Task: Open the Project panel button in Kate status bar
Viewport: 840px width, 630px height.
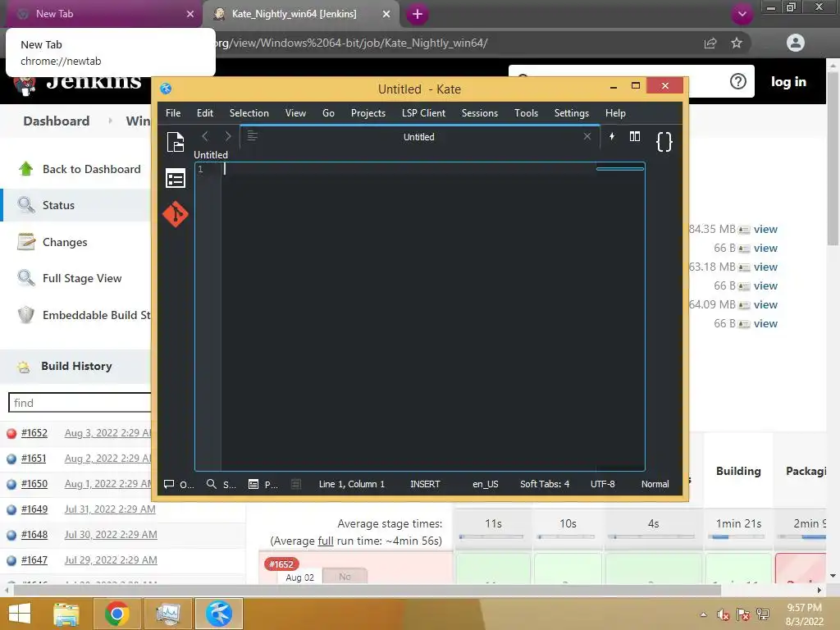Action: (x=263, y=484)
